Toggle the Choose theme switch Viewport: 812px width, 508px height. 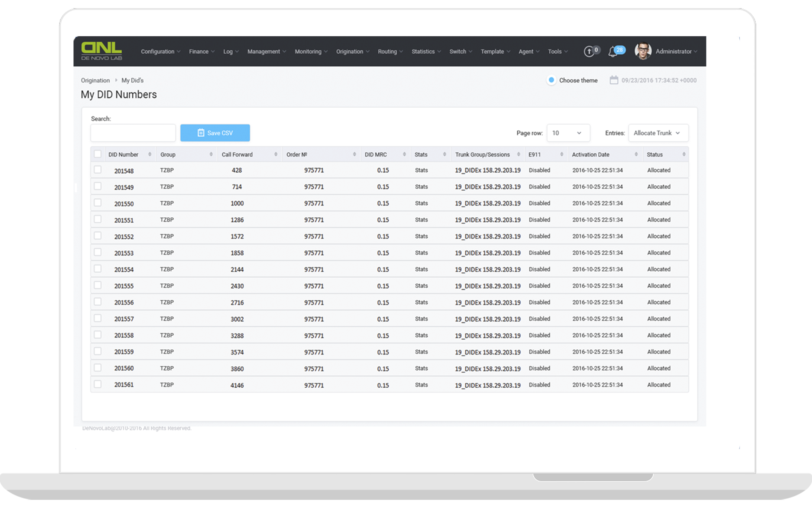click(551, 80)
